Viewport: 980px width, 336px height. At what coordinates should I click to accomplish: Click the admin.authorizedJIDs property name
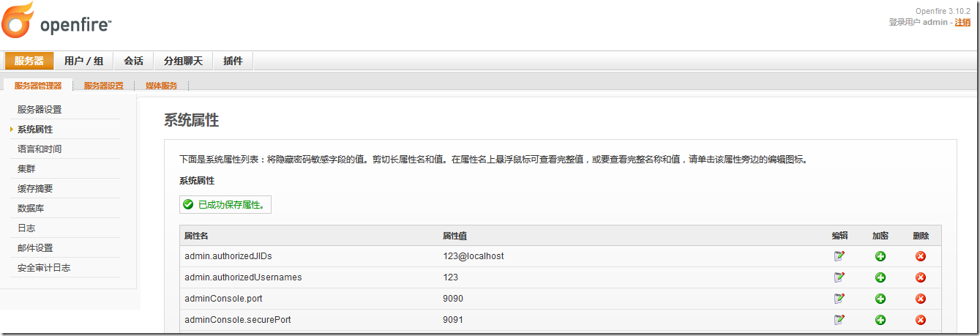point(228,256)
